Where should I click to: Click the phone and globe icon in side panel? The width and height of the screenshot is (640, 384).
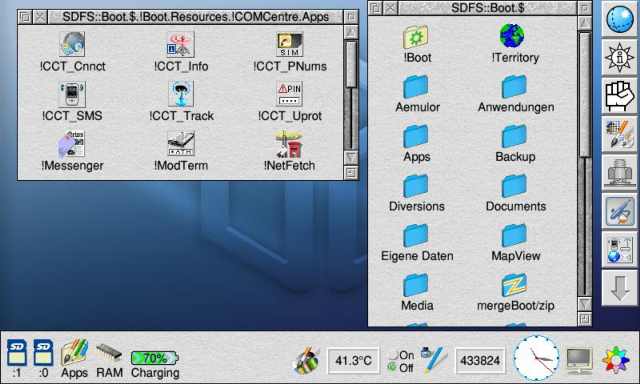coord(620,249)
